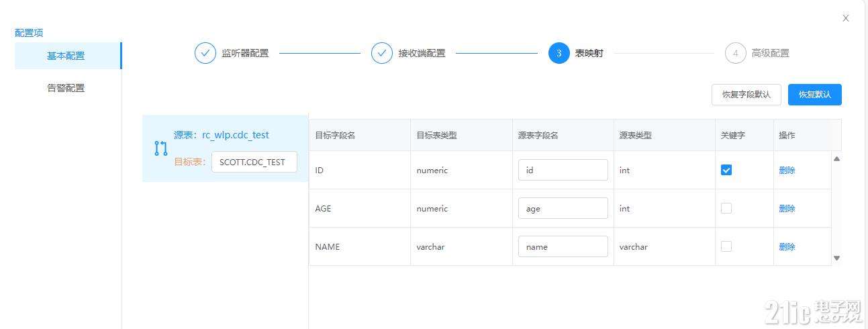
Task: Edit the target table field SCOTT.CDC_TEST
Action: point(254,162)
